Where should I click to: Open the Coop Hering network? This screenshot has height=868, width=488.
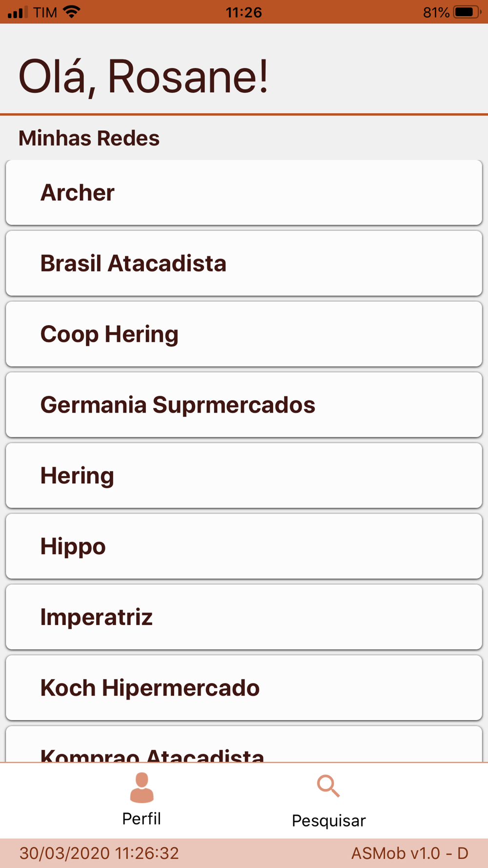coord(244,334)
